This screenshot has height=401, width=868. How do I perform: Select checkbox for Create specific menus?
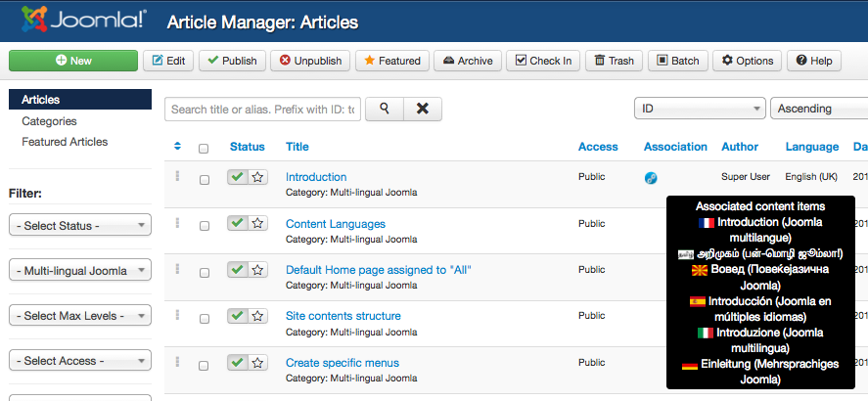coord(204,365)
